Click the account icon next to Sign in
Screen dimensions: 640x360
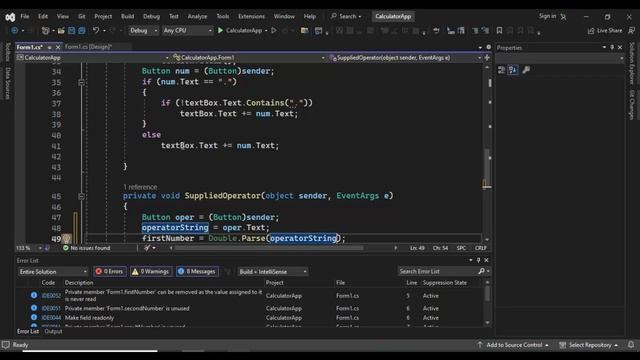tap(563, 17)
